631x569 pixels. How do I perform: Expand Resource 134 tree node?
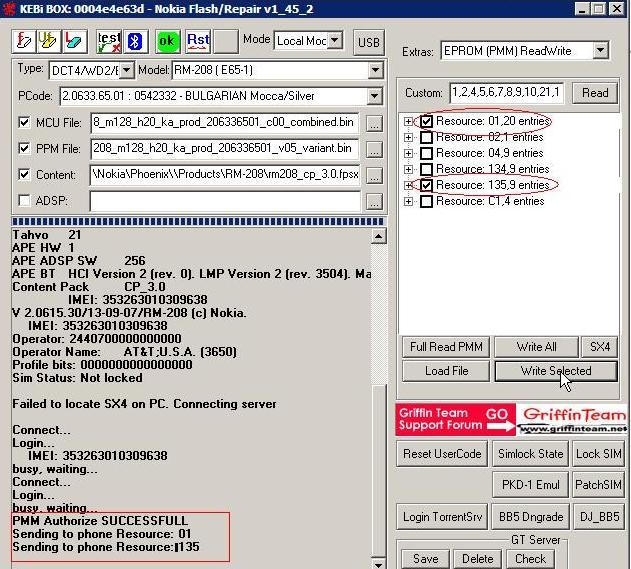(408, 169)
